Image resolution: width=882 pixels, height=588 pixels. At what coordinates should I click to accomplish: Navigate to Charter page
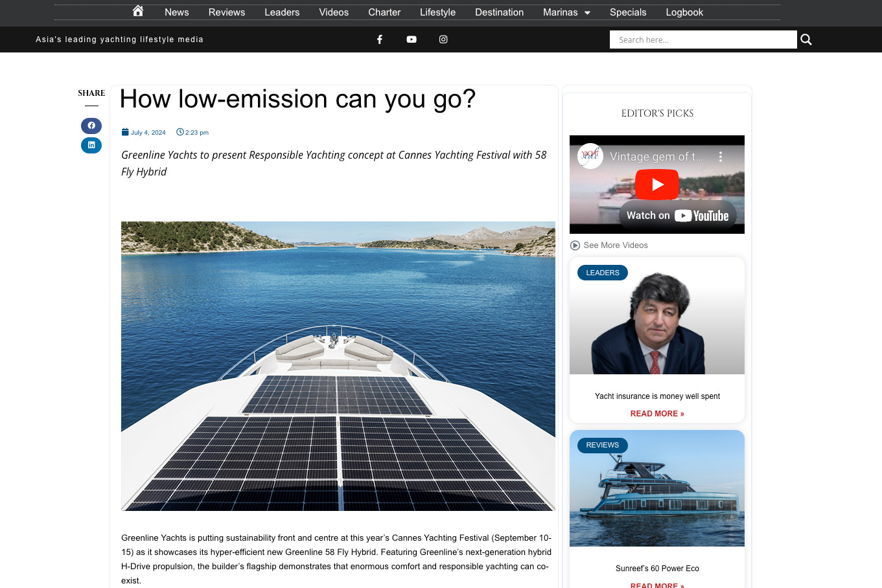coord(384,12)
